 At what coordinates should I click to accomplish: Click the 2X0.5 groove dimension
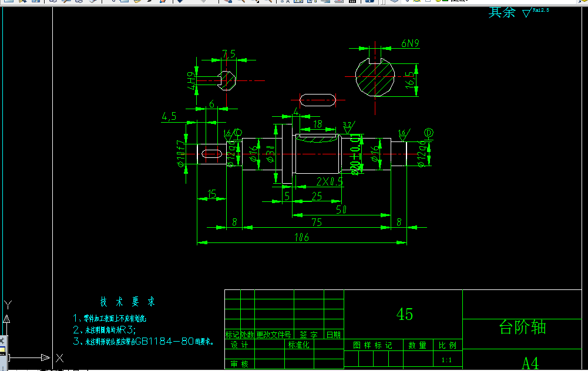click(x=330, y=182)
